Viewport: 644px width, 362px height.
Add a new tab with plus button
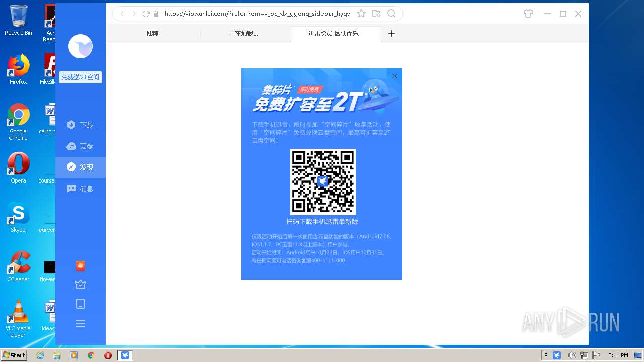tap(391, 33)
